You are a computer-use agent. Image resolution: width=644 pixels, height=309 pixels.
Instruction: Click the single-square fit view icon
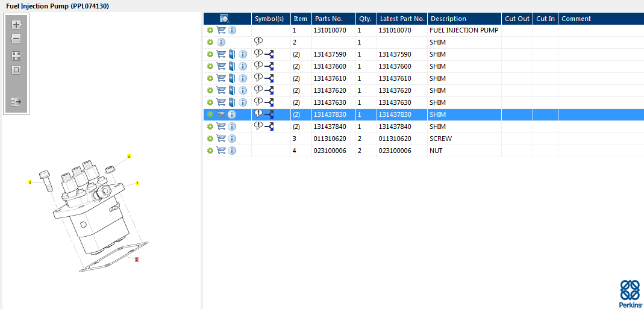16,70
